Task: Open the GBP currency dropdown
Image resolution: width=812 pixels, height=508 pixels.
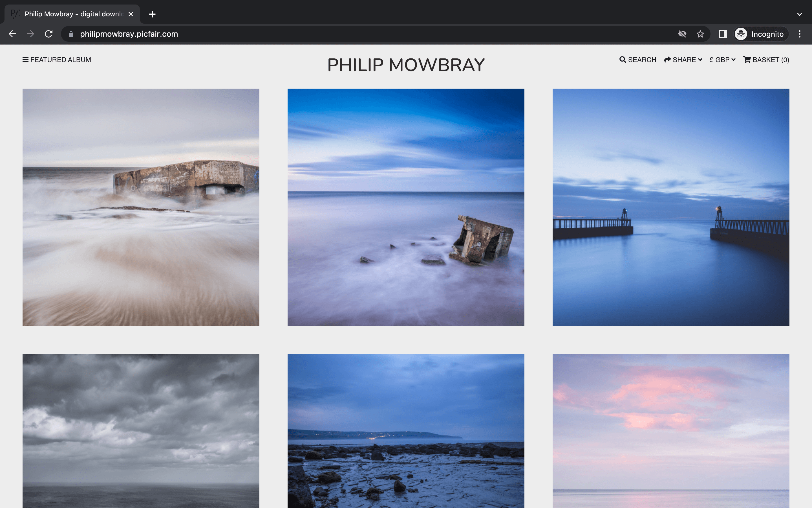Action: (722, 60)
